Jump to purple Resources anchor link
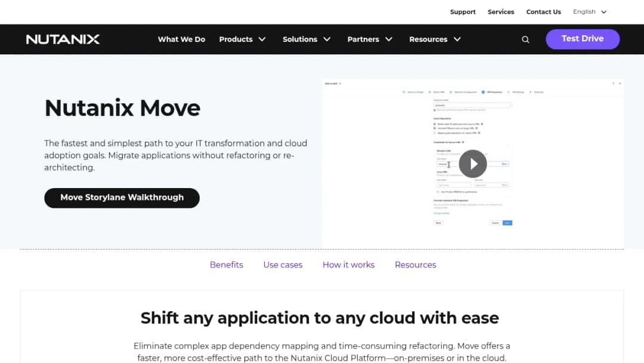644x363 pixels. pos(415,264)
